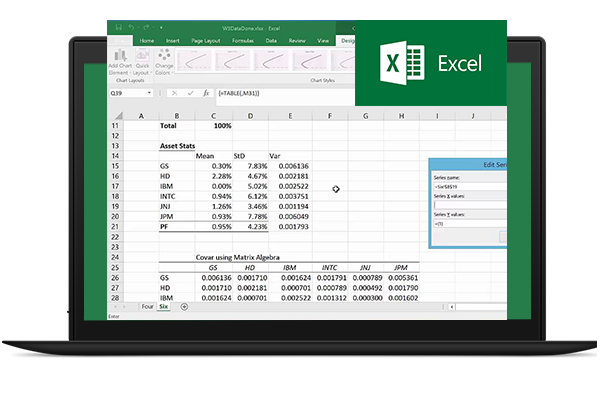The height and width of the screenshot is (400, 600).
Task: Confirm the entry with the checkmark icon
Action: tap(191, 93)
